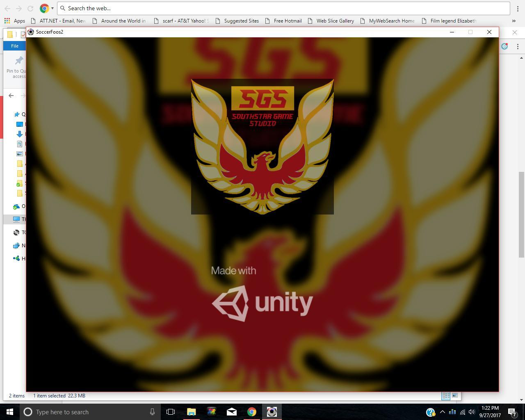Switch to large icons view in Explorer
Viewport: 525px width, 420px height.
455,396
